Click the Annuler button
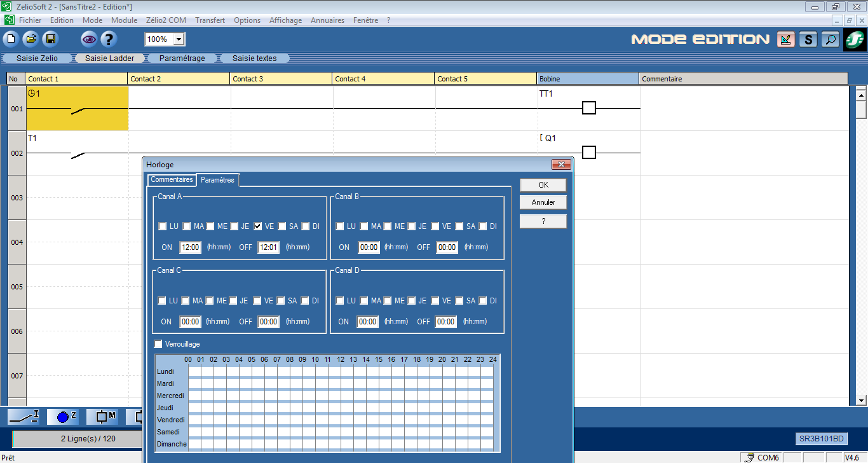Viewport: 868px width, 463px height. tap(543, 202)
